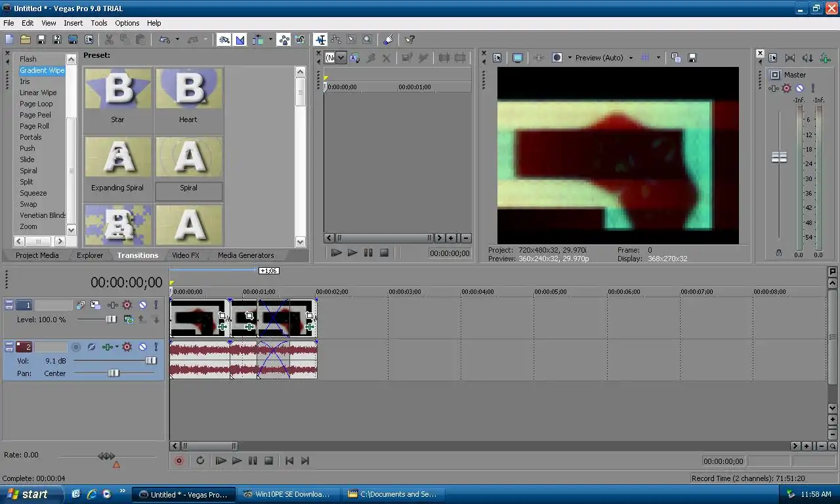Toggle Lock Envelopes to Events

pos(283,40)
